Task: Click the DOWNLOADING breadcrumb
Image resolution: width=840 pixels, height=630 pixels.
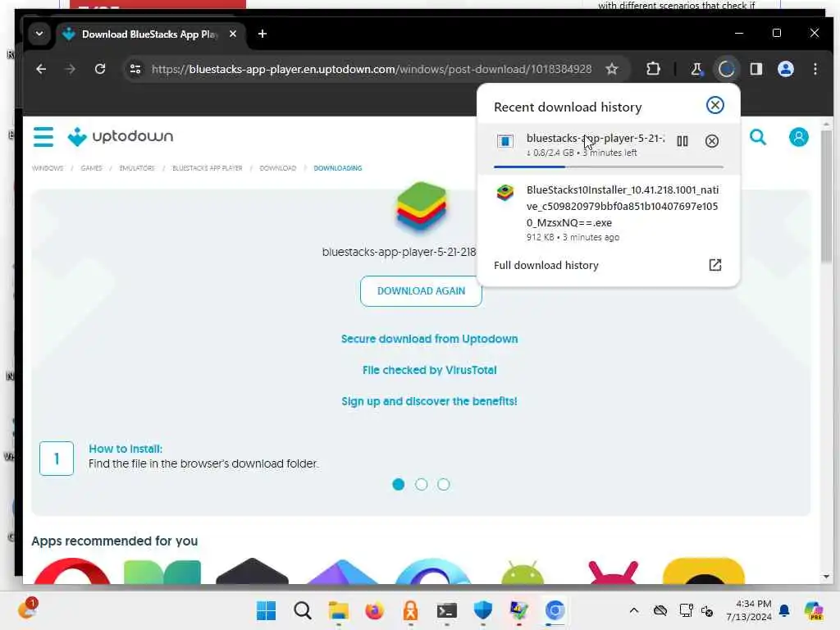Action: point(337,168)
